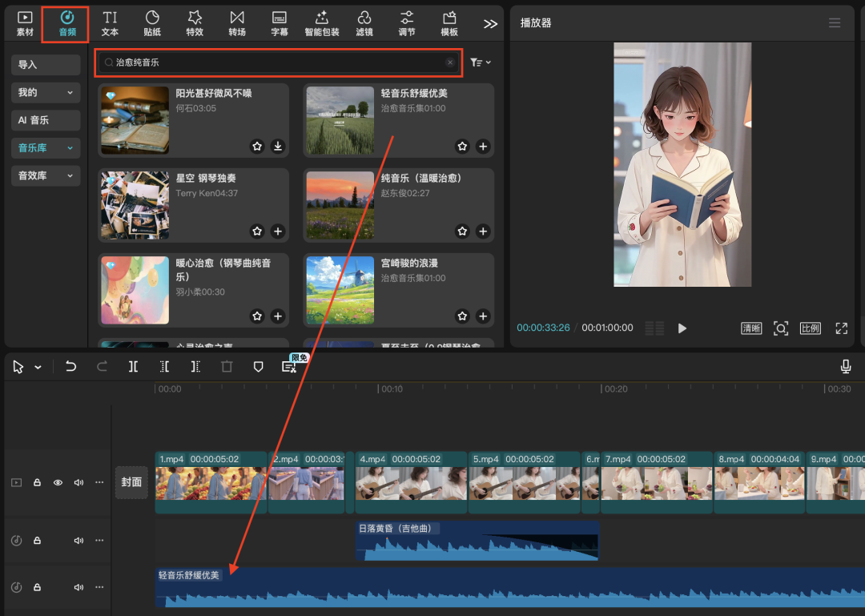865x616 pixels.
Task: Lock the 日落黄昏 audio track
Action: coord(37,540)
